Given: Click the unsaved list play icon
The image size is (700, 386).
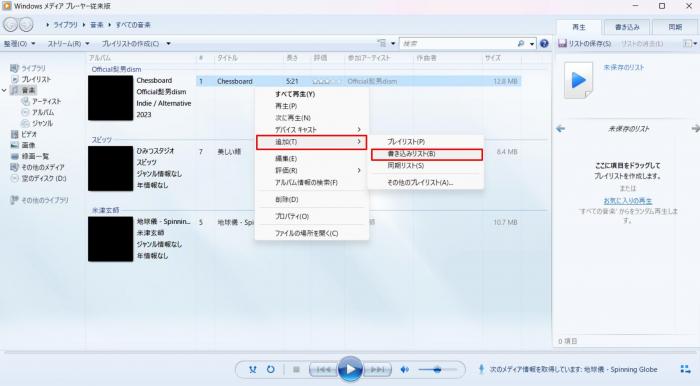Looking at the screenshot, I should click(578, 80).
